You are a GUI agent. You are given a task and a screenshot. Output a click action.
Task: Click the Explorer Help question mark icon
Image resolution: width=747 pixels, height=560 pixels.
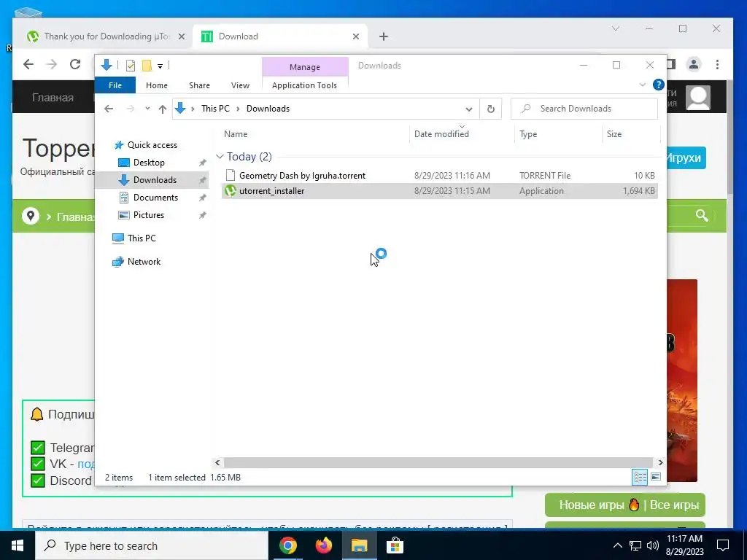659,85
